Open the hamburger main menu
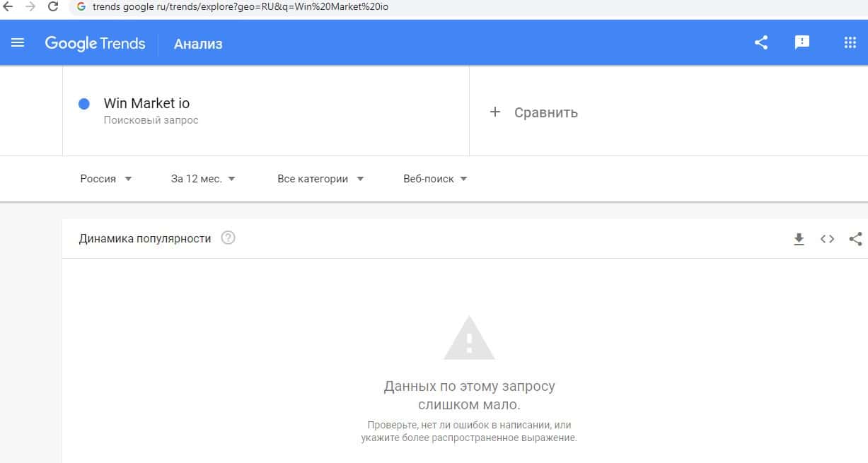The height and width of the screenshot is (463, 868). pyautogui.click(x=18, y=43)
